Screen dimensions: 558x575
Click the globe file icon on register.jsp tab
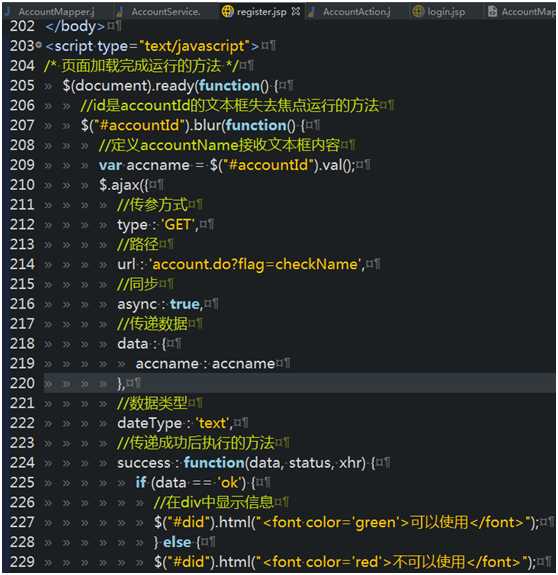point(227,12)
